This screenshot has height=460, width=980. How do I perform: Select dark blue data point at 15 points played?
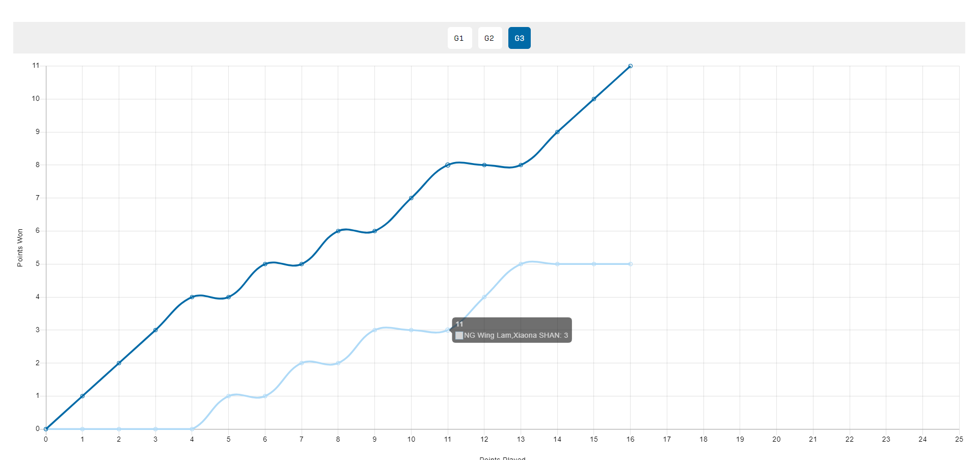[x=594, y=99]
